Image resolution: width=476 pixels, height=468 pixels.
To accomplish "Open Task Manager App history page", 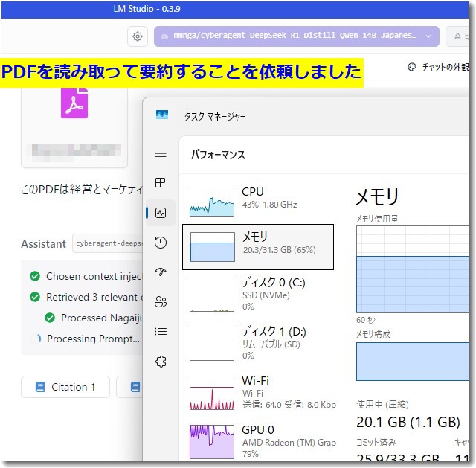I will point(161,243).
